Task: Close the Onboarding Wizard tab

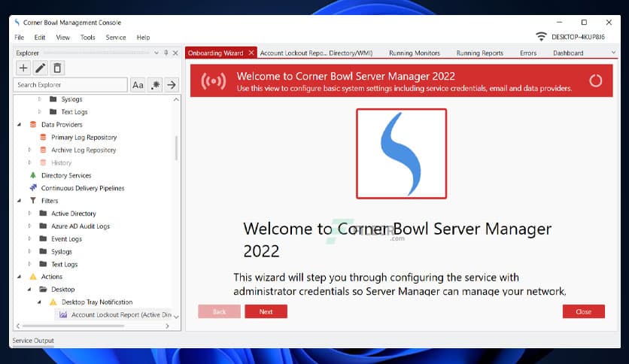Action: point(251,53)
